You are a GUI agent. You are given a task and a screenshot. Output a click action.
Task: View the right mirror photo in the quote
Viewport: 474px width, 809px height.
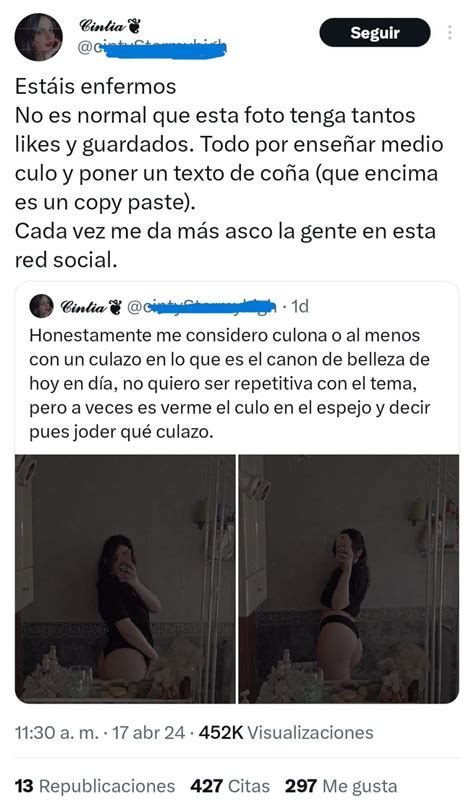(349, 579)
